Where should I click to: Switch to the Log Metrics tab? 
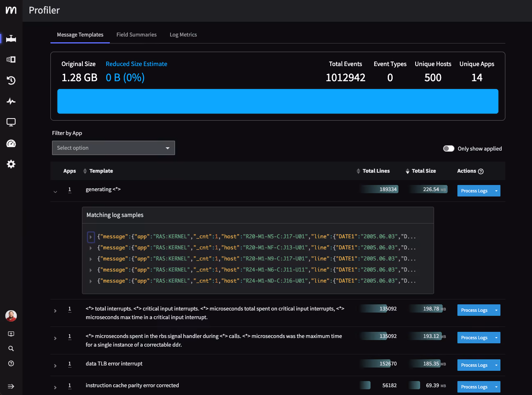click(x=183, y=35)
